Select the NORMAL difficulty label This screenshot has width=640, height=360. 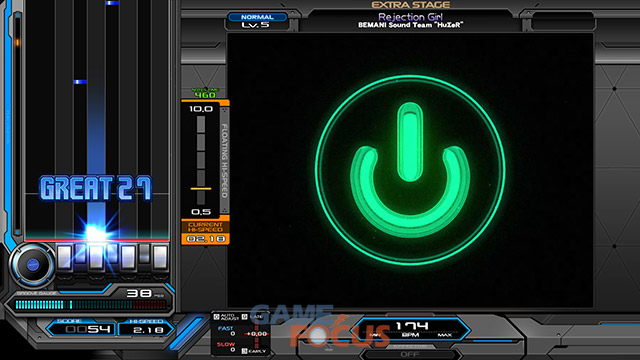pyautogui.click(x=257, y=17)
